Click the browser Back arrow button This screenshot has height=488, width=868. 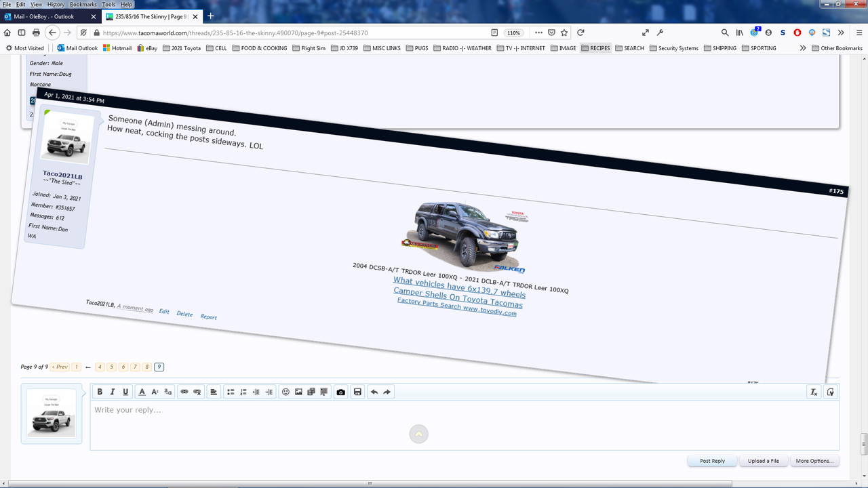tap(53, 33)
